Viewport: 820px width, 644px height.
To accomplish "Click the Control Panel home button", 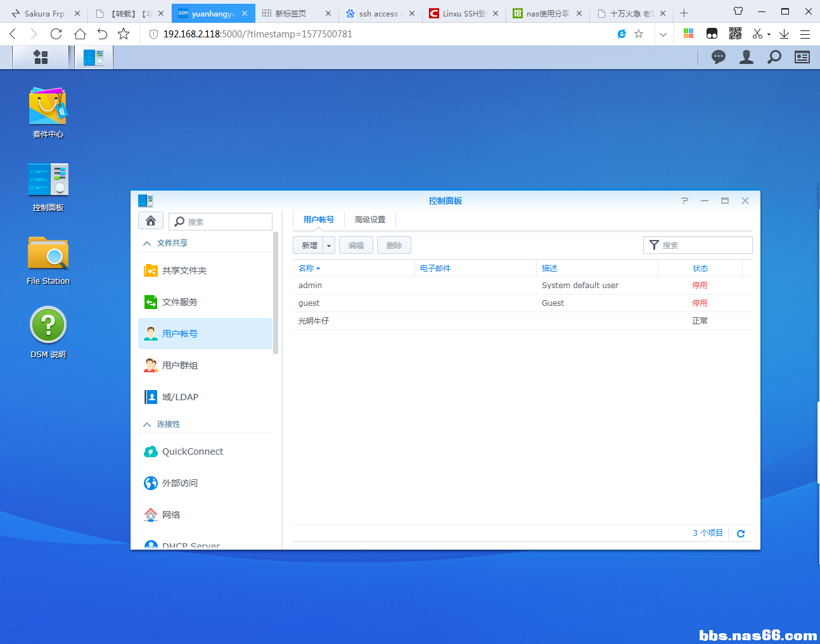I will [x=151, y=220].
